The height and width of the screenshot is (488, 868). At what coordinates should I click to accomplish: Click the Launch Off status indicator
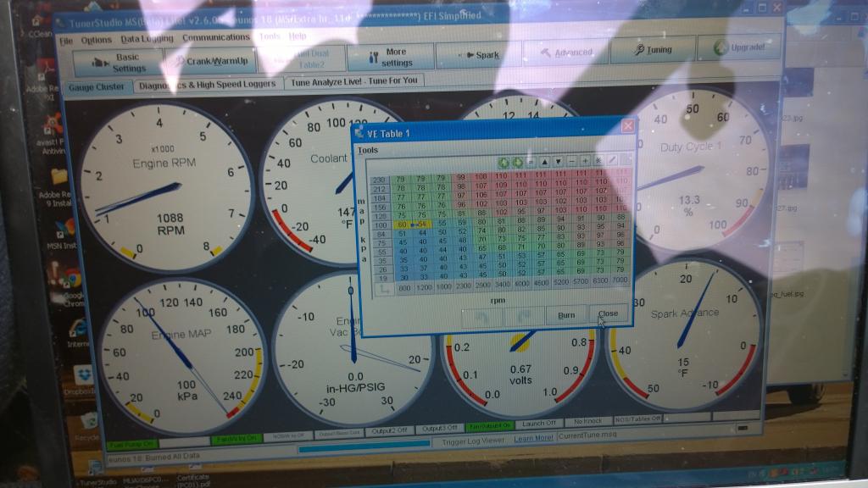tap(538, 424)
